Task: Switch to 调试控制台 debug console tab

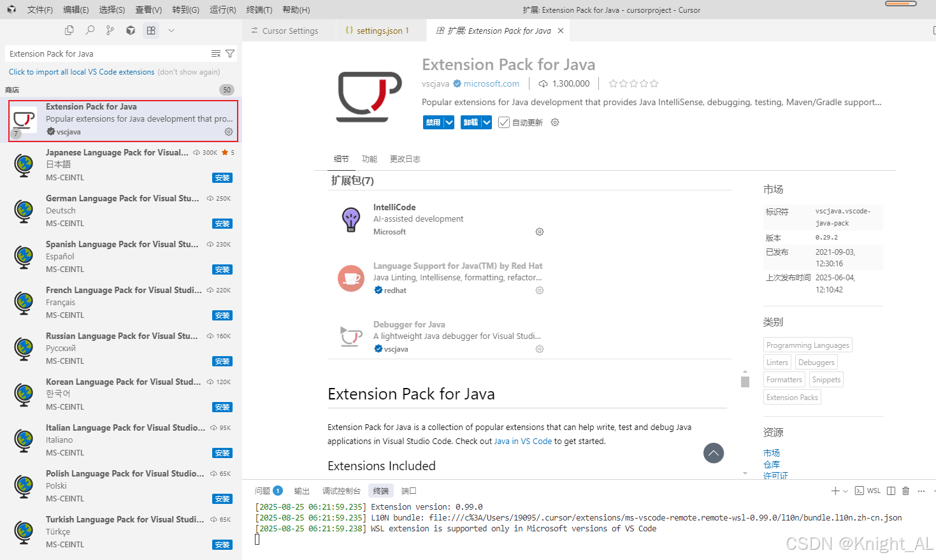Action: click(342, 491)
